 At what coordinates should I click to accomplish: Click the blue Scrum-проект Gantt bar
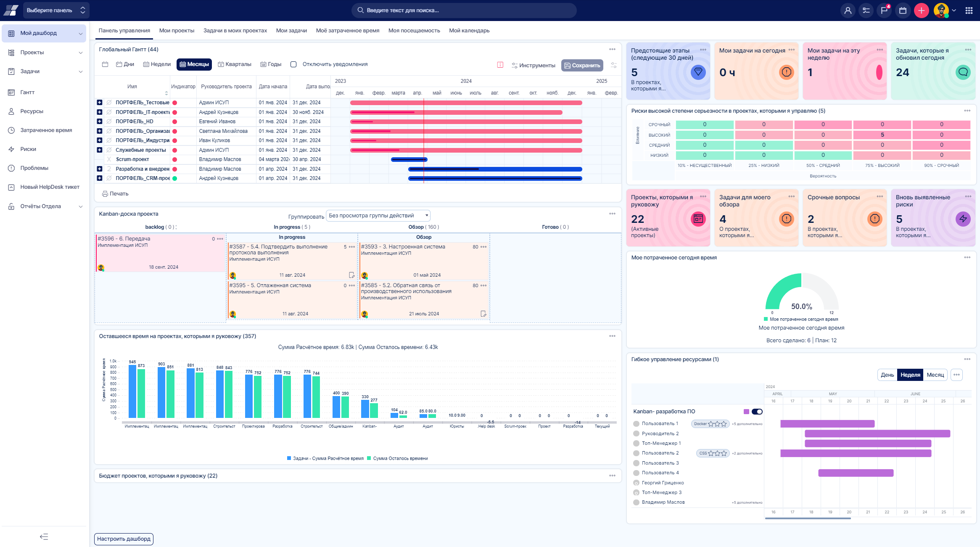[409, 160]
